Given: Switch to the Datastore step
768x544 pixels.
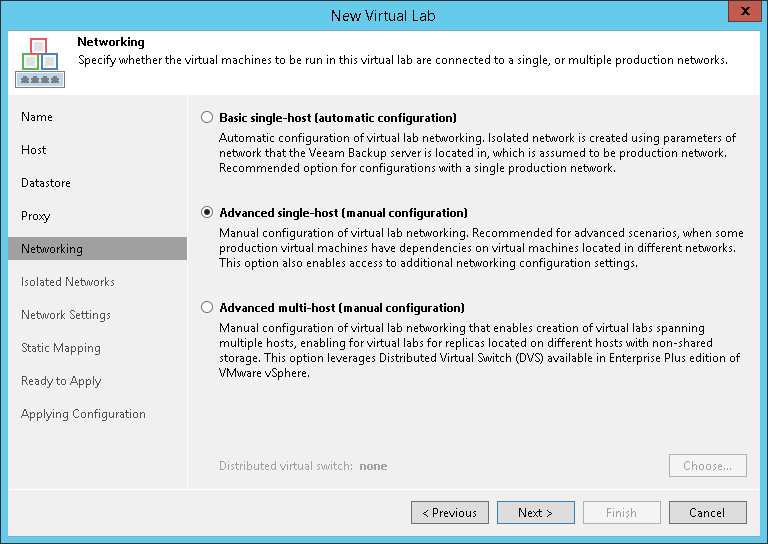Looking at the screenshot, I should pyautogui.click(x=46, y=183).
